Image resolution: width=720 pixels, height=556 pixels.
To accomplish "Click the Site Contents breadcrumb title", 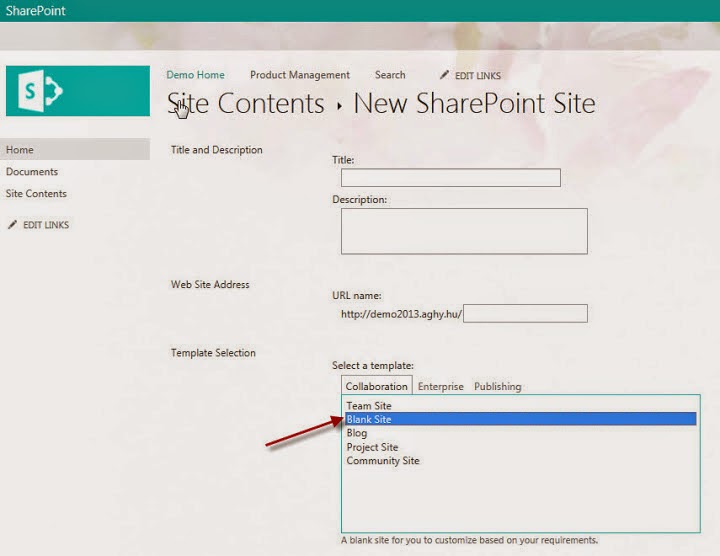I will (x=246, y=103).
